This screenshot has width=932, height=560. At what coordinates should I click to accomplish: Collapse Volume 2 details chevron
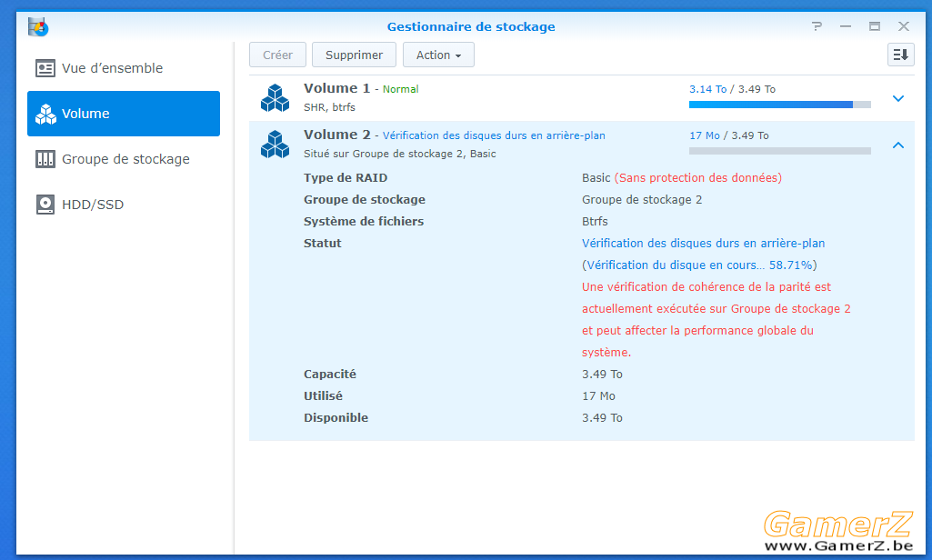[898, 145]
